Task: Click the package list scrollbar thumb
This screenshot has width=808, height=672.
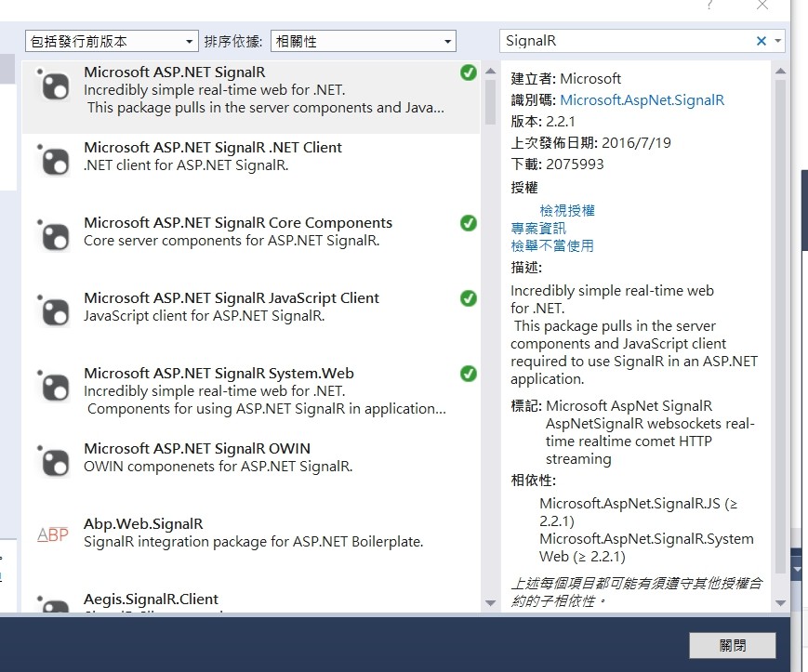Action: (490, 102)
